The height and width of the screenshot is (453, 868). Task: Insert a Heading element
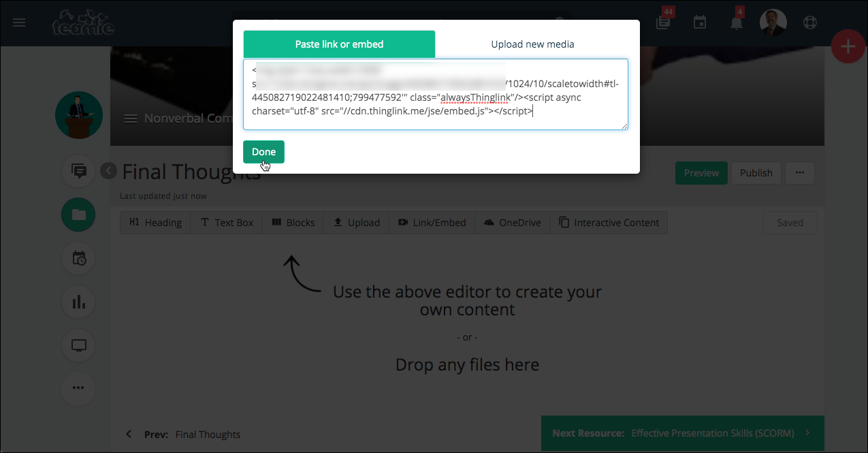coord(155,223)
